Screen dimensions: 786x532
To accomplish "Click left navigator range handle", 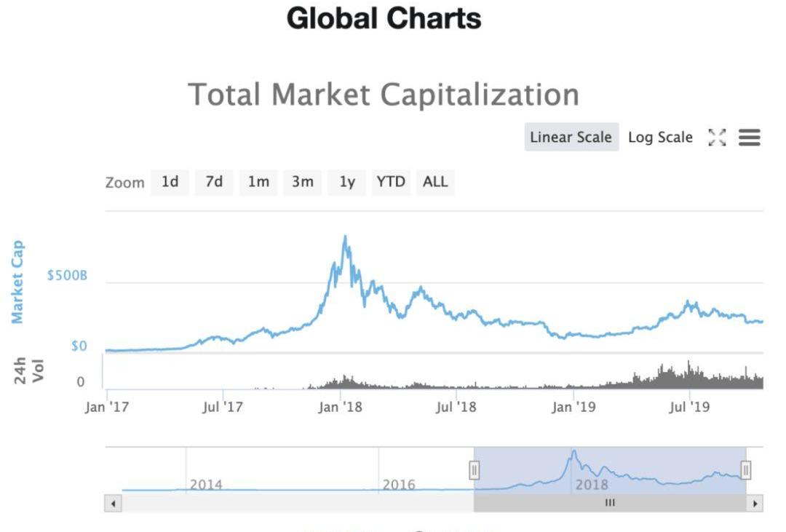I will point(474,470).
